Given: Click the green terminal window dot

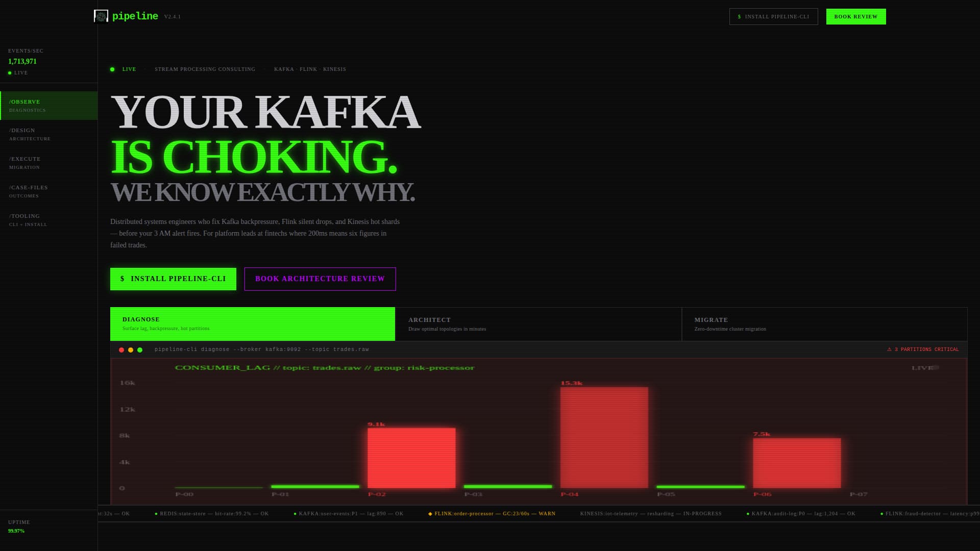Looking at the screenshot, I should [140, 350].
